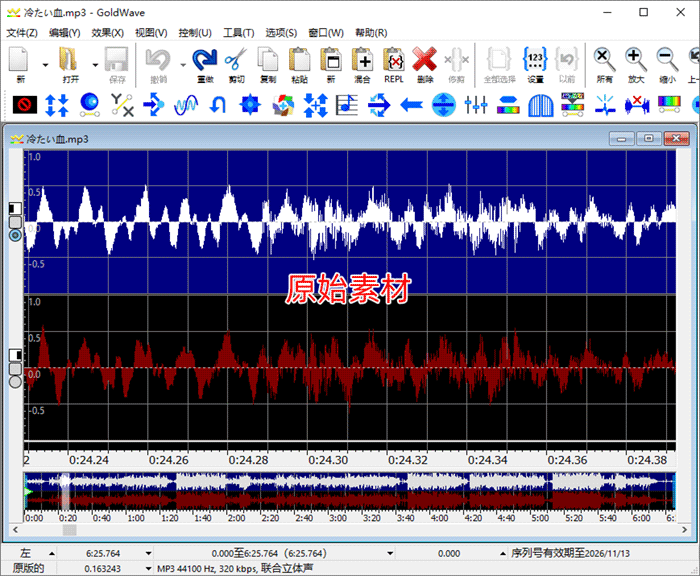Open the Flanger effect (blue sine wave icon)
Image resolution: width=700 pixels, height=576 pixels.
point(186,105)
